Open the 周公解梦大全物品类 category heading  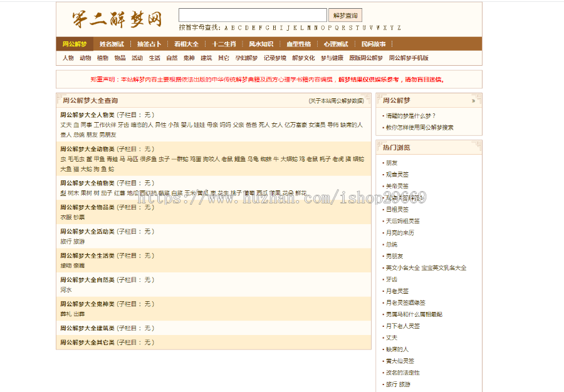click(87, 207)
